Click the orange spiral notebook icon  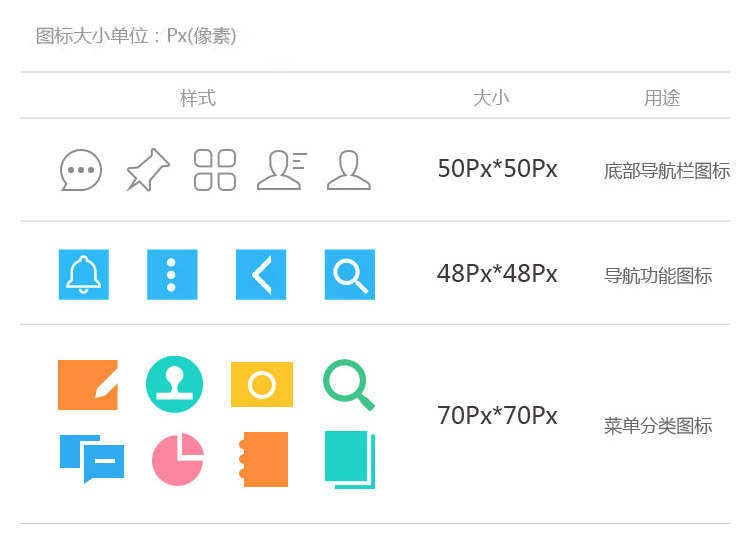[x=264, y=460]
